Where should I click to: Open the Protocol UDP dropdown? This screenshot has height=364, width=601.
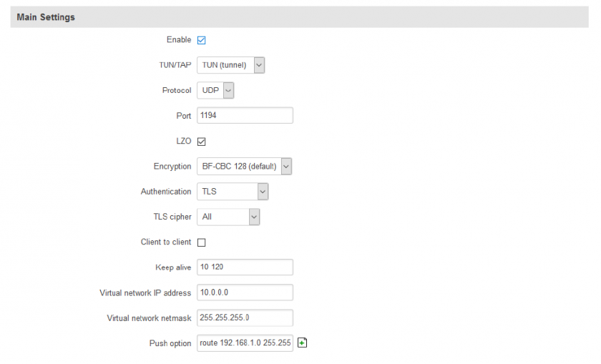(x=215, y=90)
